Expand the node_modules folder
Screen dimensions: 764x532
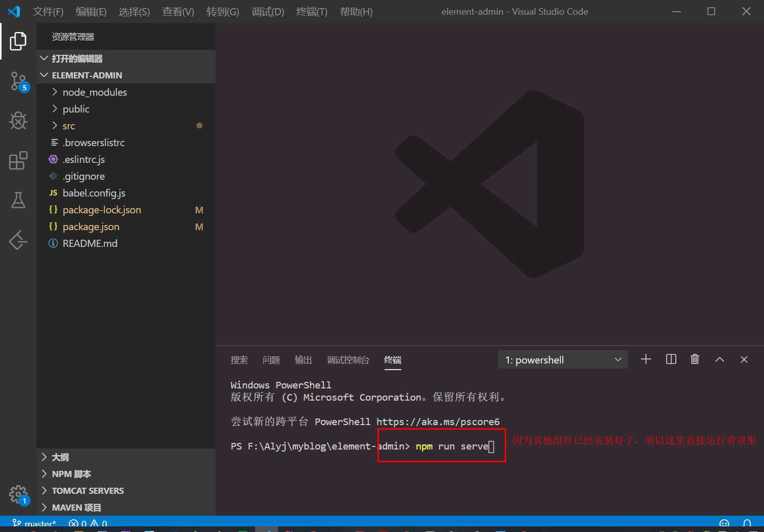[126, 92]
